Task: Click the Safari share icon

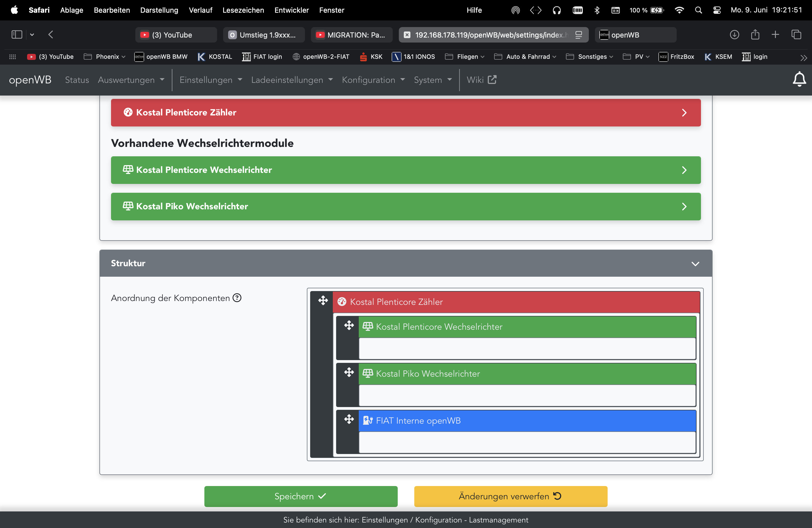Action: point(755,35)
